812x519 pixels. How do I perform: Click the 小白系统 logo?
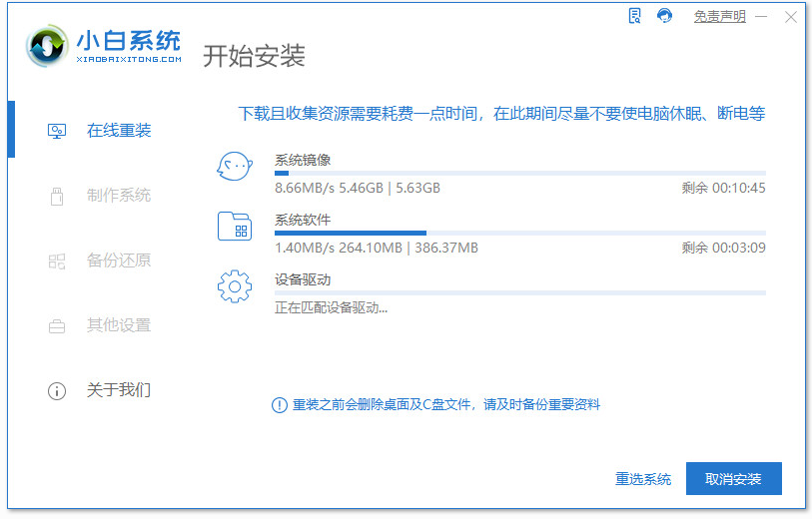(103, 45)
